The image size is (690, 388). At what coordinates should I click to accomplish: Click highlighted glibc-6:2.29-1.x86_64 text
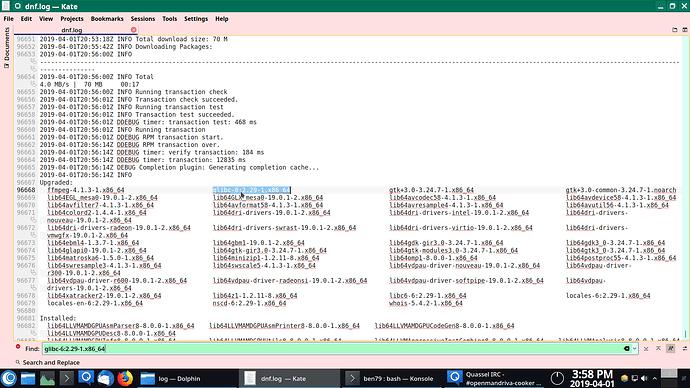click(251, 190)
